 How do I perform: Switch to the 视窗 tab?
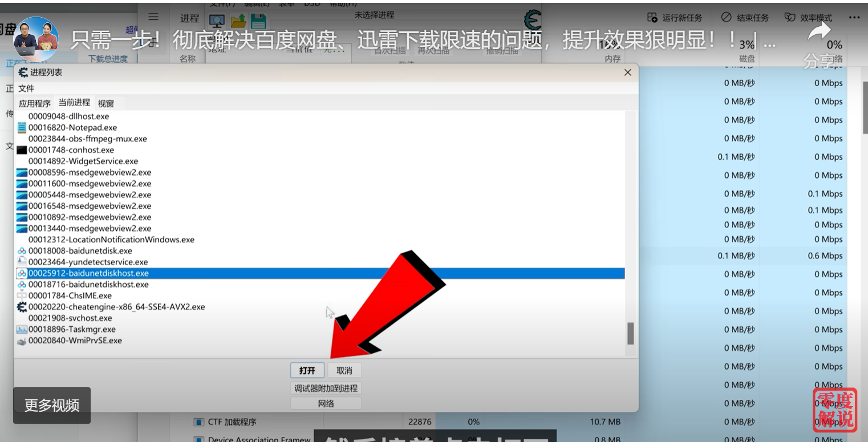point(106,103)
